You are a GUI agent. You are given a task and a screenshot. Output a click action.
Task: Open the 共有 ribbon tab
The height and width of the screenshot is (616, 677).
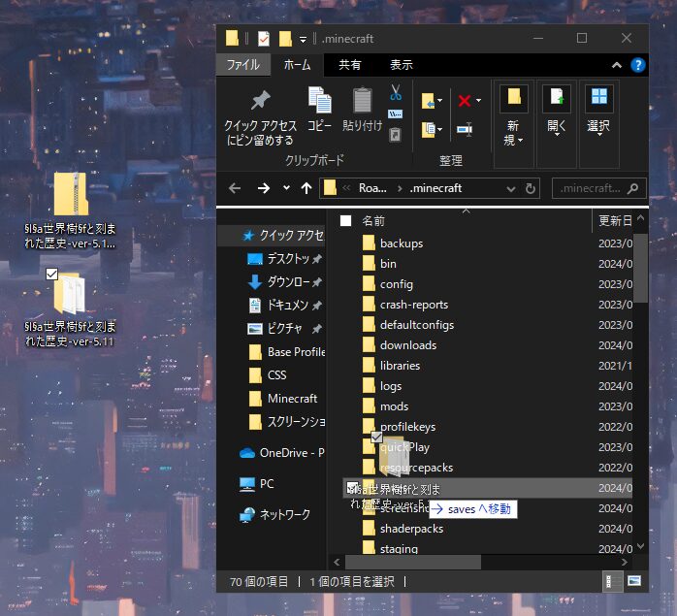tap(350, 65)
